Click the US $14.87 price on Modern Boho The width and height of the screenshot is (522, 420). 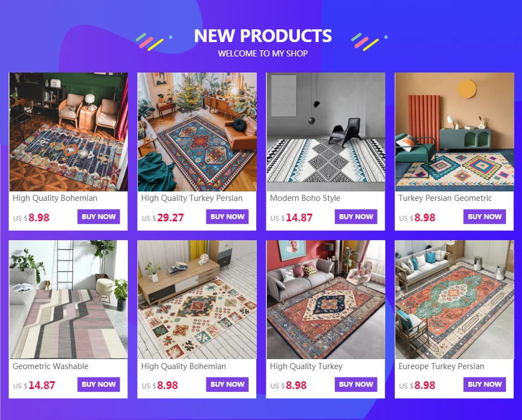(x=291, y=217)
